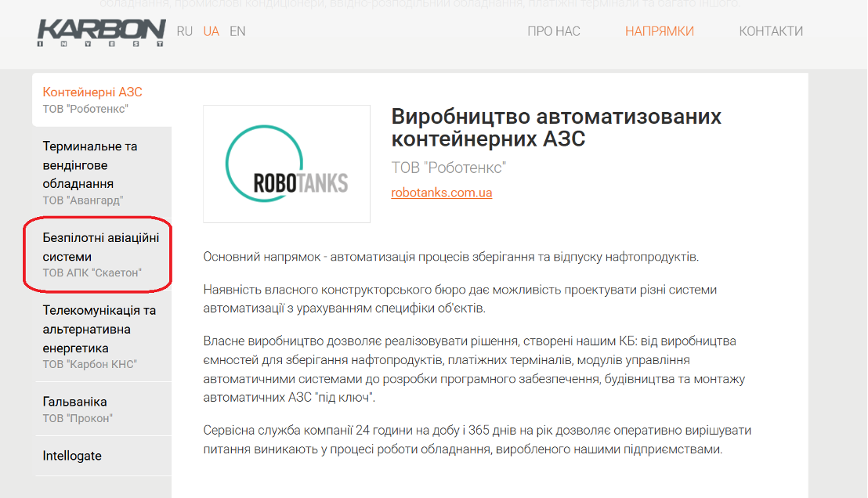Viewport: 868px width, 498px height.
Task: Switch site language to RU
Action: pos(185,31)
